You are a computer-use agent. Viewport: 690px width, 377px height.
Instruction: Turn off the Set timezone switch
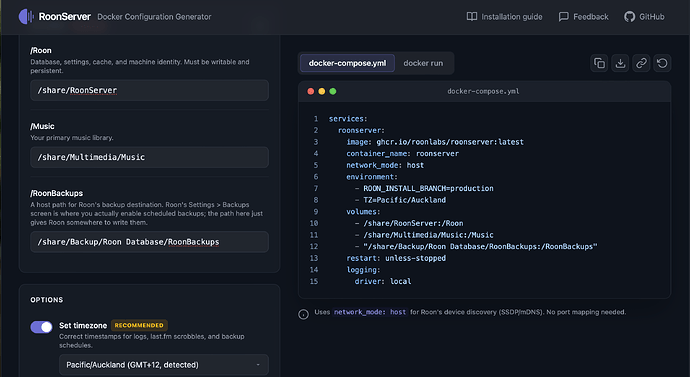point(41,327)
